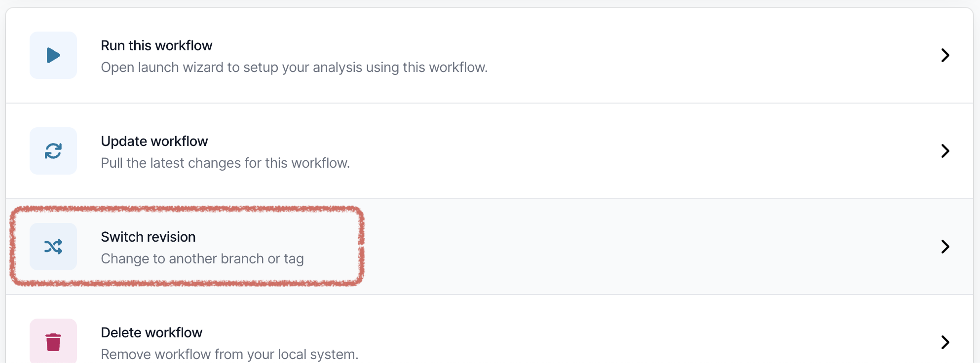Choose the "Delete workflow" heading

[151, 332]
